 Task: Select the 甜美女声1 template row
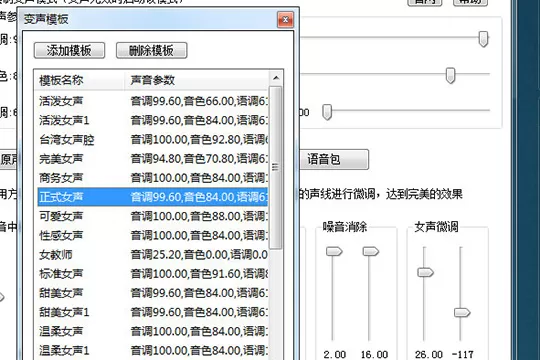[153, 312]
